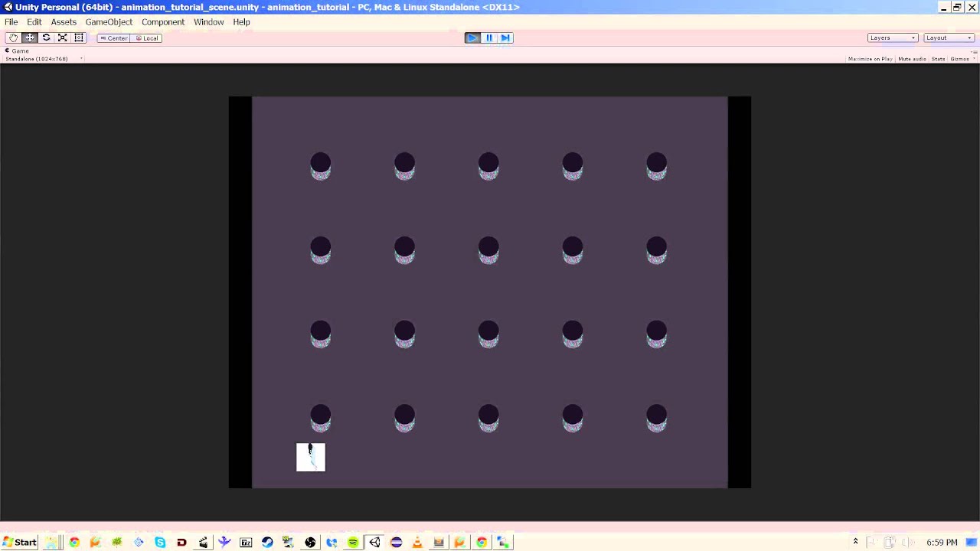Open Skype from the taskbar
The width and height of the screenshot is (980, 551).
pos(160,542)
